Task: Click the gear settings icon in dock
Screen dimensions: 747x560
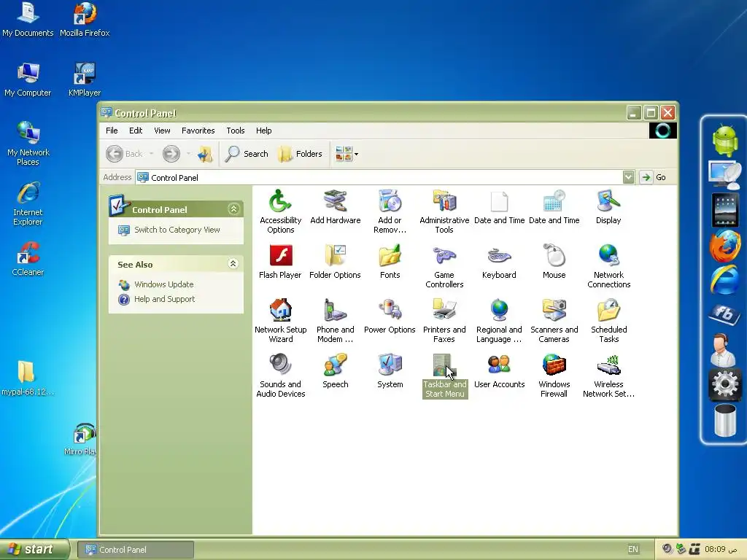Action: tap(724, 384)
